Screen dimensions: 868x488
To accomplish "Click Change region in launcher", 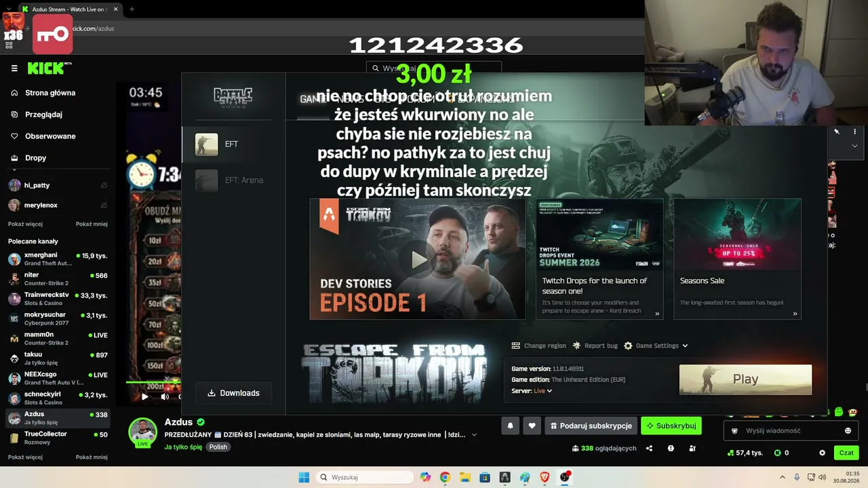I will click(538, 346).
